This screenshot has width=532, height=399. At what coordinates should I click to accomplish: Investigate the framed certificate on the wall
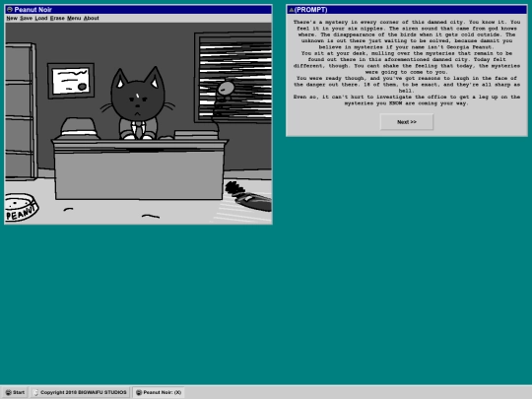71,81
